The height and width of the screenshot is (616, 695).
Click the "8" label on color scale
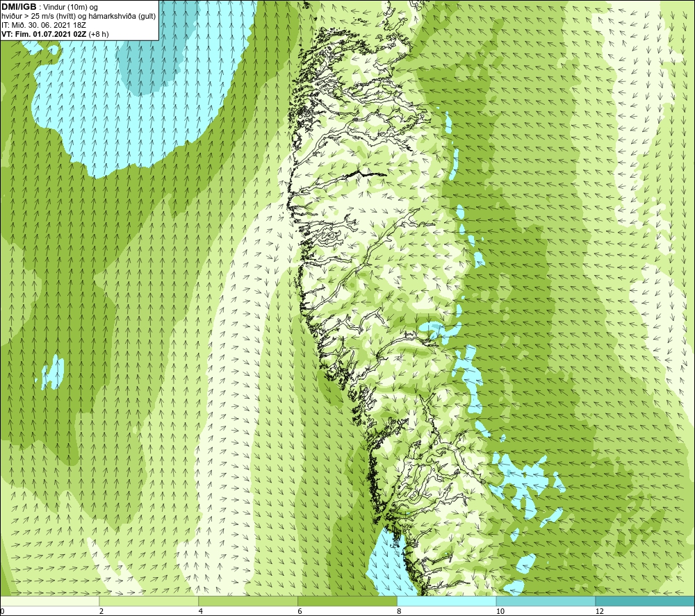coord(400,611)
